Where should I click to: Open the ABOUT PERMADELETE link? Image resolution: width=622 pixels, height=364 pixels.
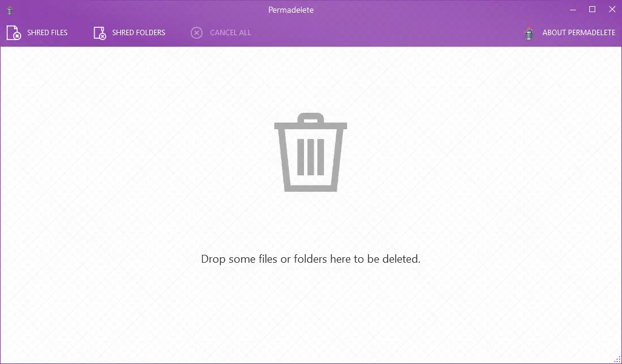click(x=579, y=33)
